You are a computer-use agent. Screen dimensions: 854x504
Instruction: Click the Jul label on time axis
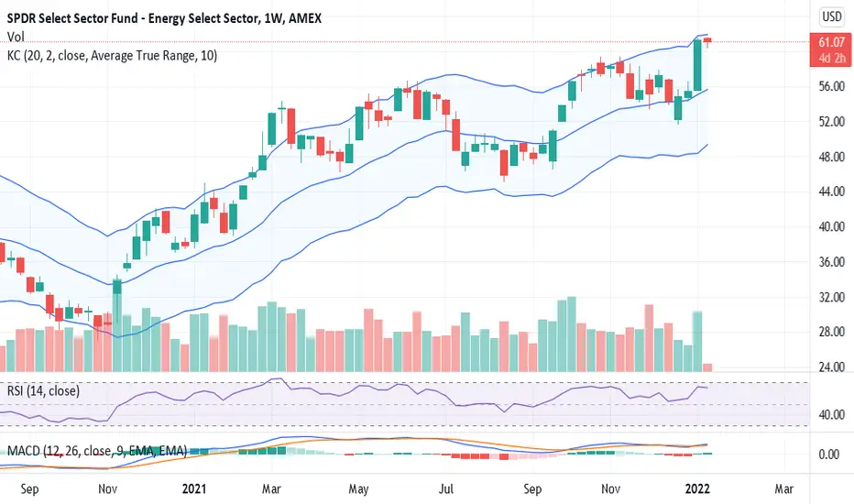445,488
